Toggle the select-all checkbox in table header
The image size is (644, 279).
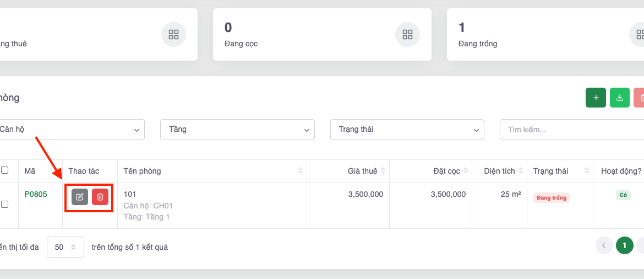pyautogui.click(x=5, y=170)
